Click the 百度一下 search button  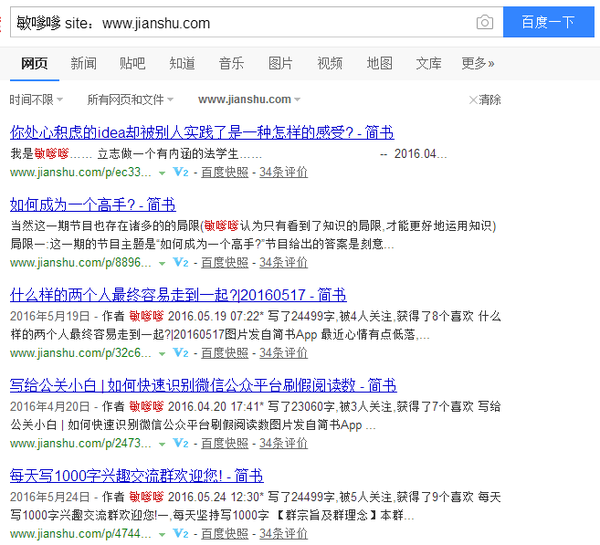coord(548,22)
